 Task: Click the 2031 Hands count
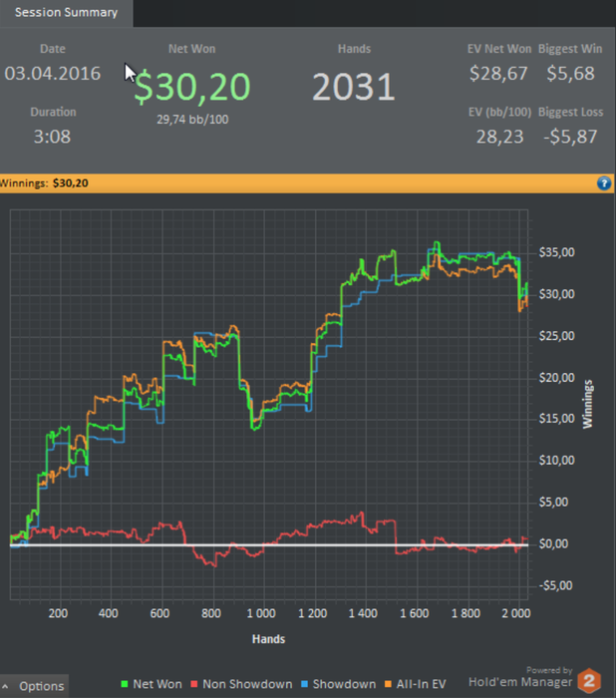pos(354,87)
